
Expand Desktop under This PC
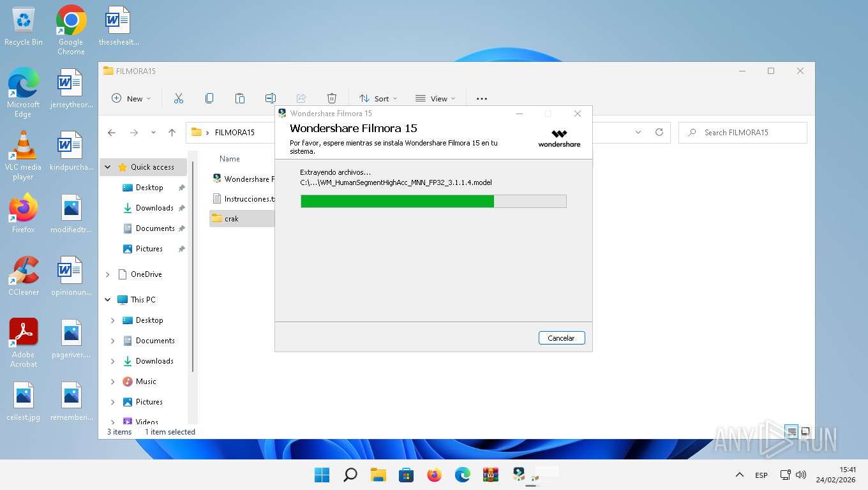point(113,320)
